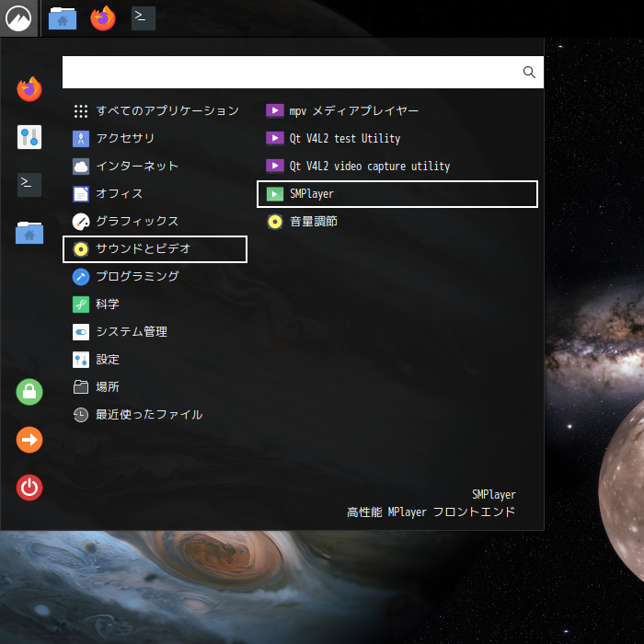Click the toggle icon beside システム管理
644x644 pixels.
[x=81, y=332]
